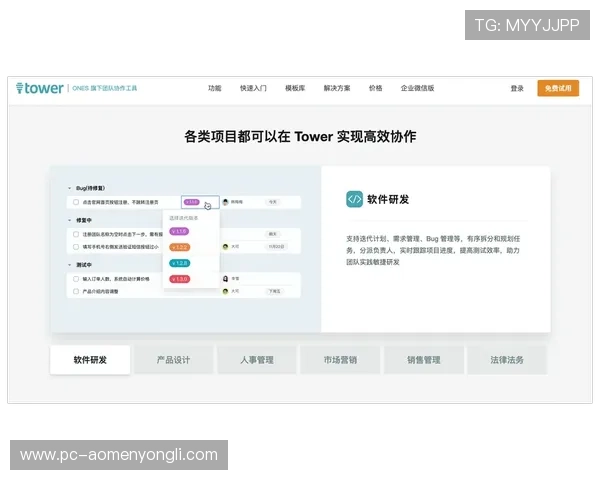Click the software development code icon

pyautogui.click(x=354, y=199)
